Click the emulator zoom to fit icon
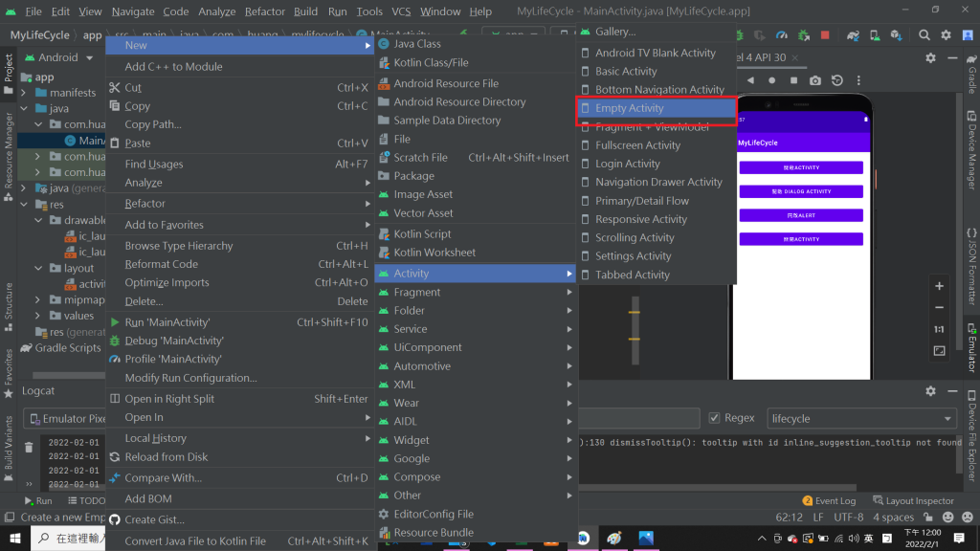980x551 pixels. [940, 351]
